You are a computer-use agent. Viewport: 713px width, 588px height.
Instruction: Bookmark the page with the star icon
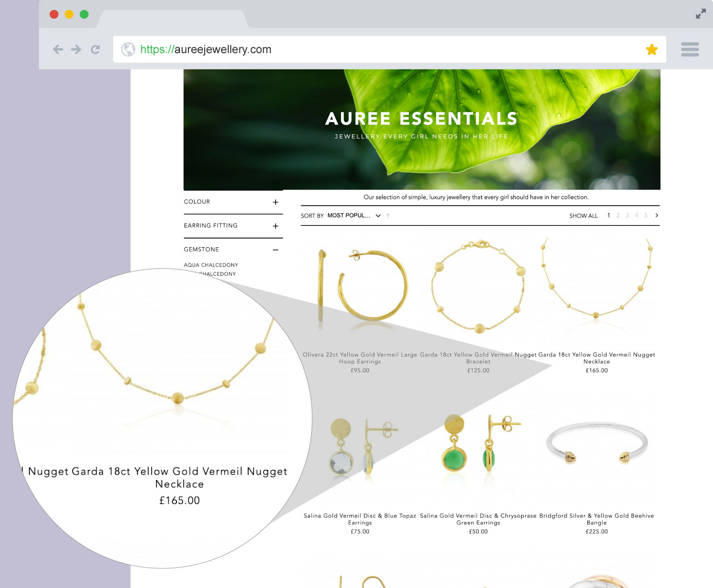(652, 49)
